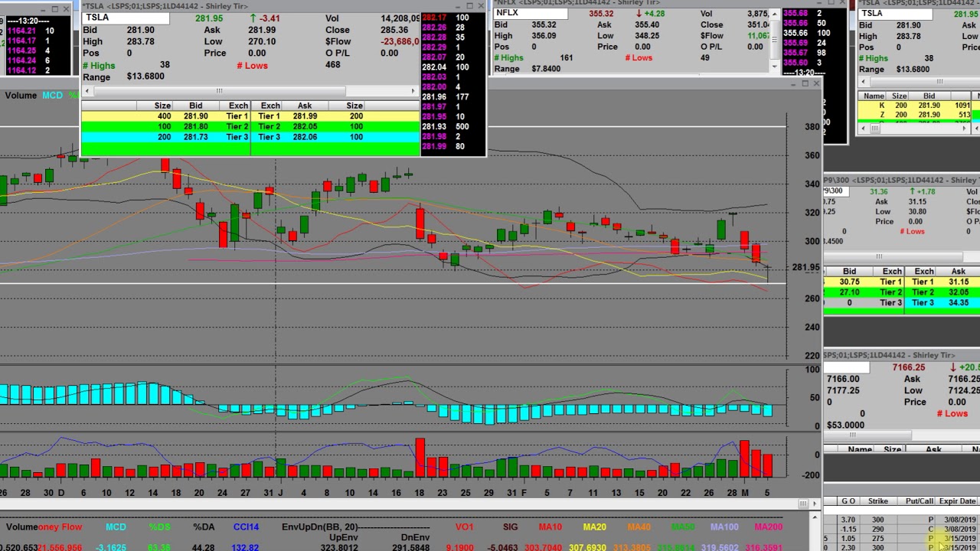980x551 pixels.
Task: Click the TSLA symbol field in the right-side window
Action: pos(894,13)
